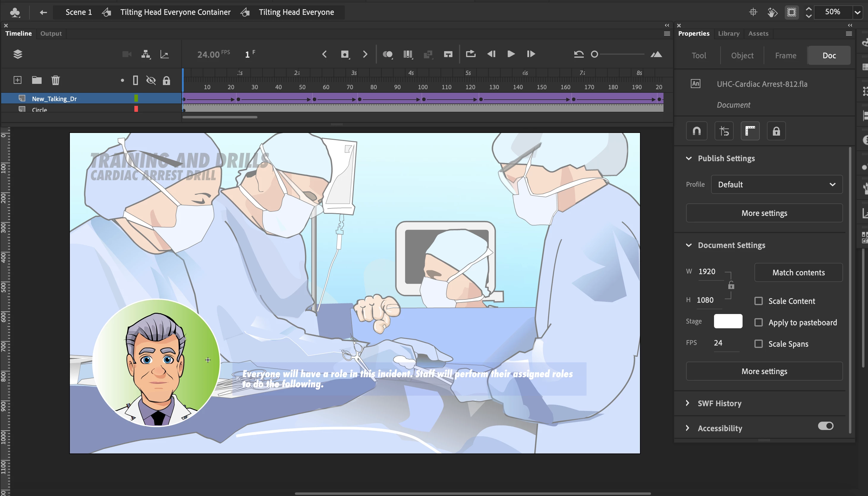Toggle the Accessibility switch

coord(825,426)
